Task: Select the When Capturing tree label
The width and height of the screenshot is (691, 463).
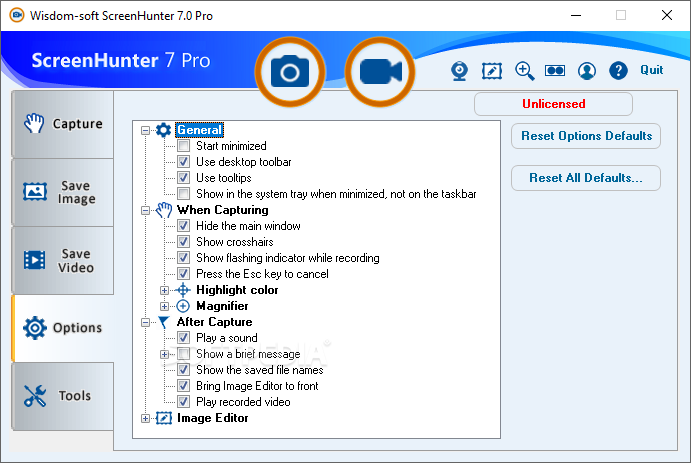Action: (223, 210)
